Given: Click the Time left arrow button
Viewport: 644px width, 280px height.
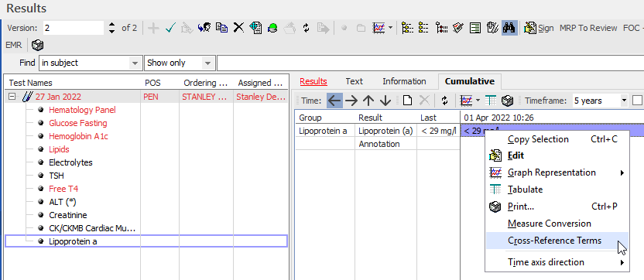Looking at the screenshot, I should [x=334, y=101].
